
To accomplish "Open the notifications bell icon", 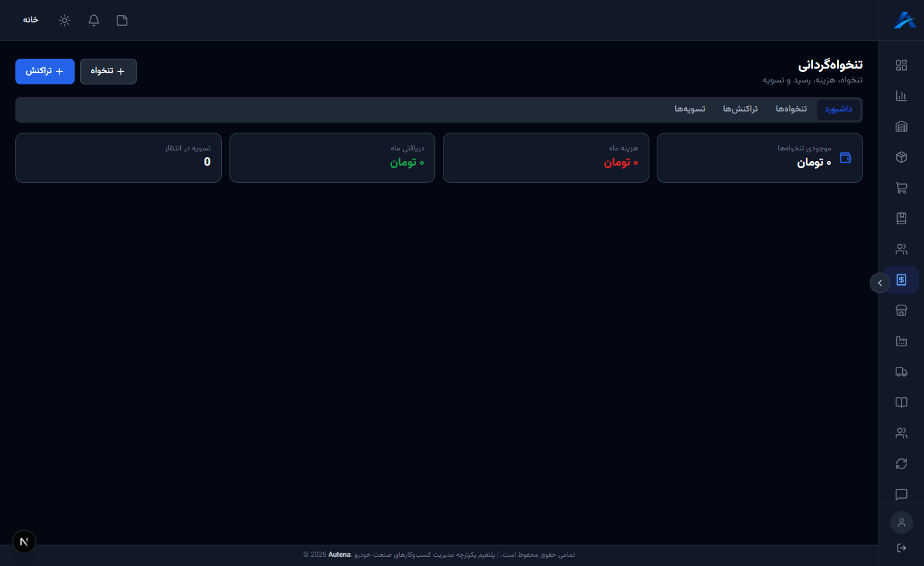I will [94, 20].
